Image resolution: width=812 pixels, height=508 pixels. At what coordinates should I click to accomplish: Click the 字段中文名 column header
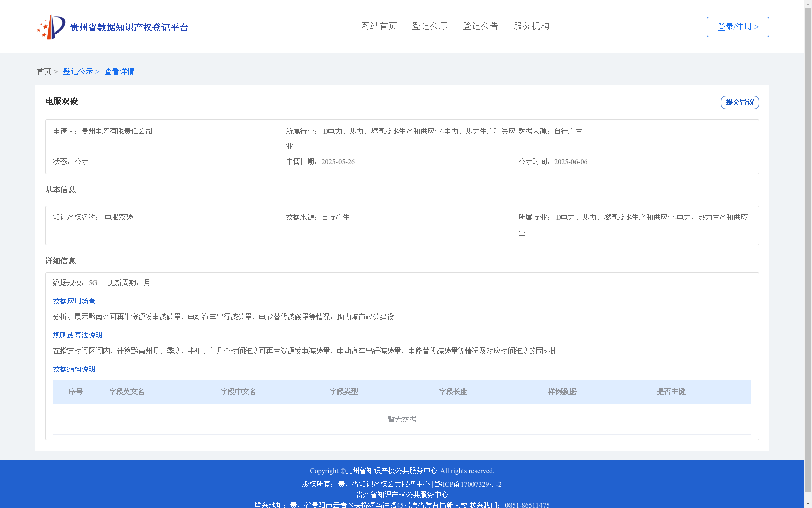[238, 392]
